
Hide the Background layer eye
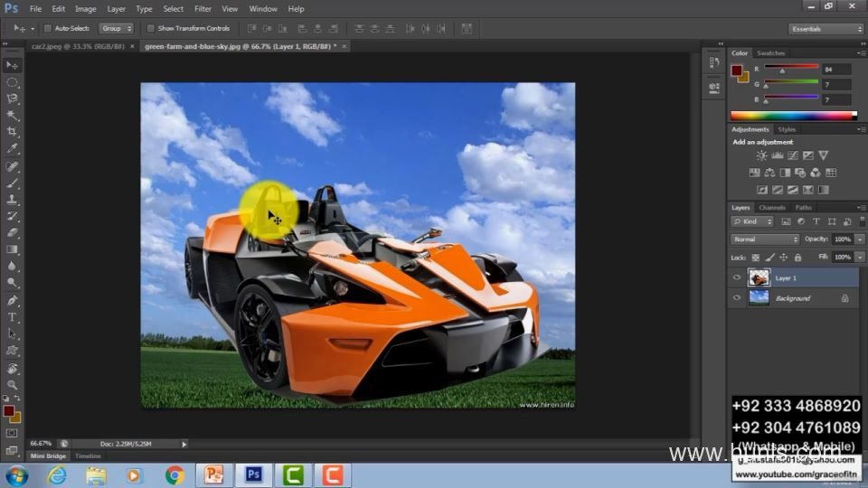point(737,298)
